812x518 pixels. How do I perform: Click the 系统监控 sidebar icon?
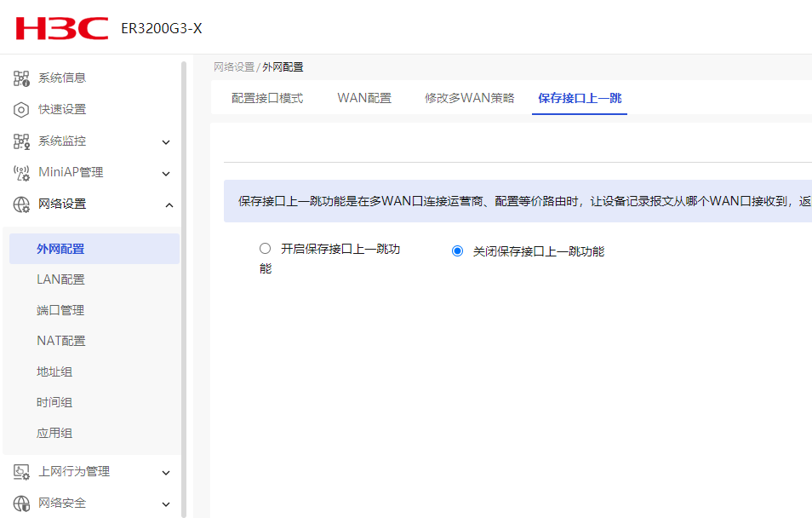(22, 141)
